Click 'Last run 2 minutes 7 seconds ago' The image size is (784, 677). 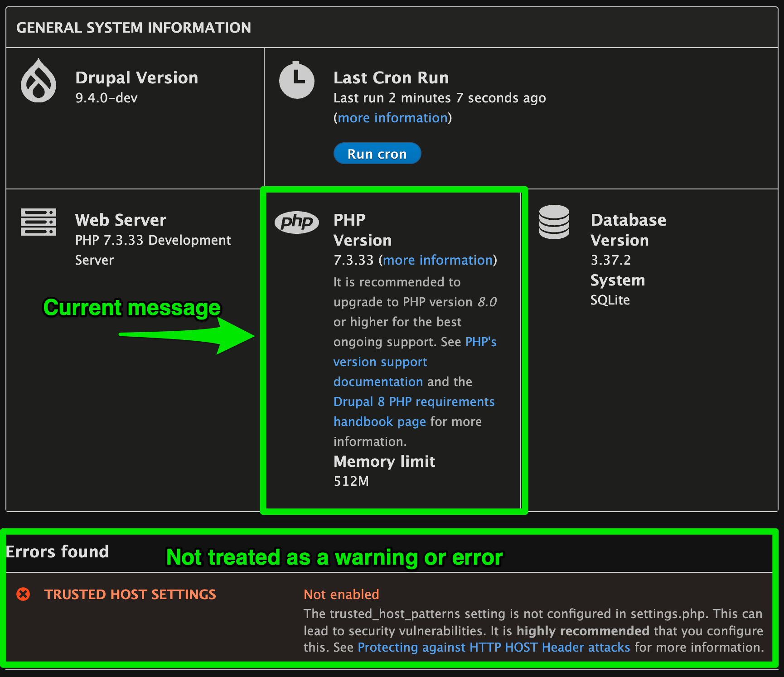[440, 98]
